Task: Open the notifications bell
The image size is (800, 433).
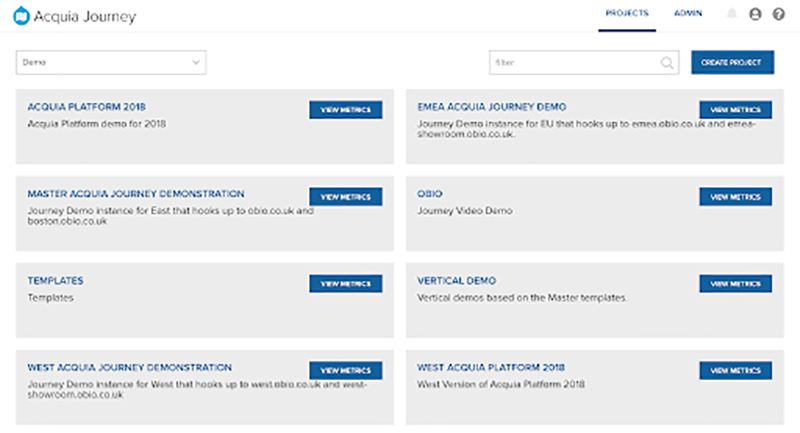Action: click(x=732, y=14)
